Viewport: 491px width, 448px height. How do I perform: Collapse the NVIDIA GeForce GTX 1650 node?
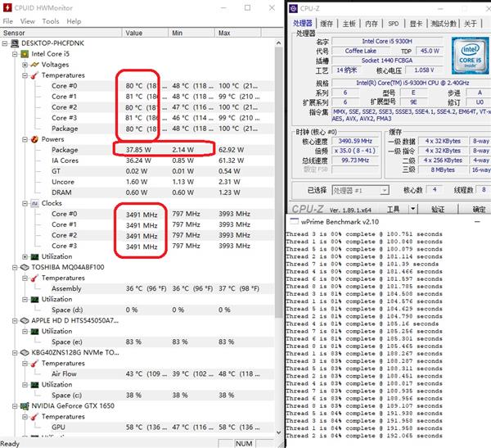[x=15, y=406]
